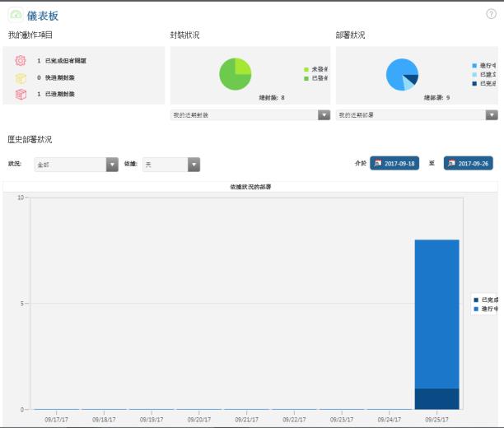Screen dimensions: 504x428
Task: Click the red package icon for 已過期封裝
Action: click(21, 94)
